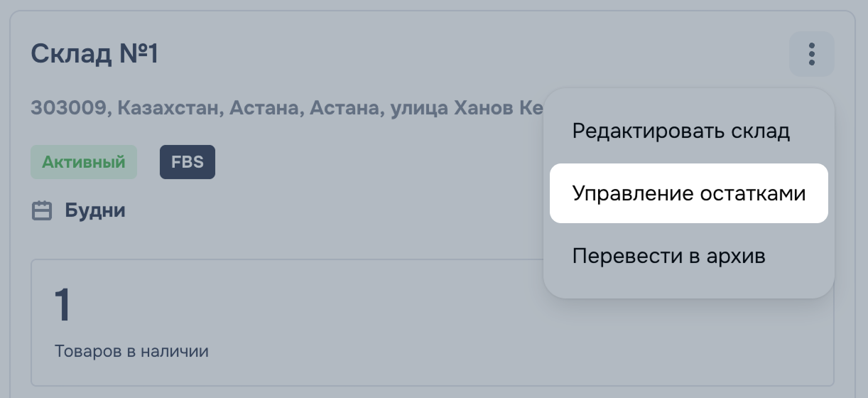Click the postal code 303009

(x=69, y=109)
